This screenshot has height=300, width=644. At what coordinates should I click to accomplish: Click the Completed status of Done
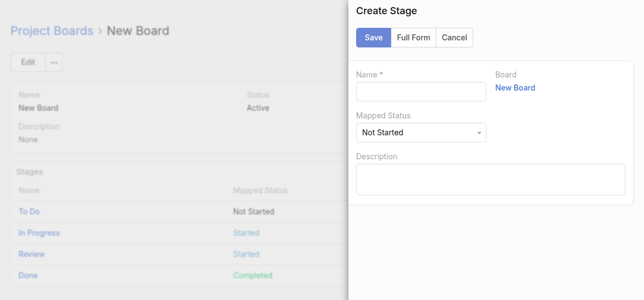coord(252,276)
